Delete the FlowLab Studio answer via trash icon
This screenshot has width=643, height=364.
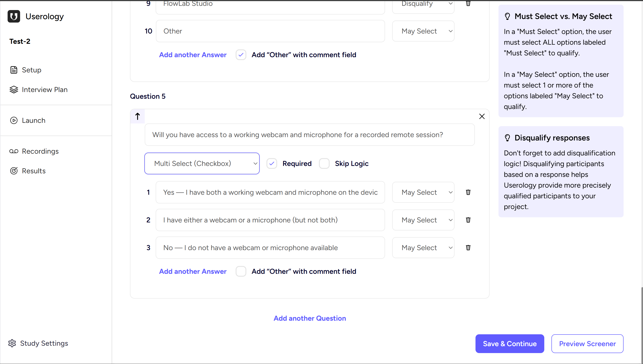[x=468, y=4]
